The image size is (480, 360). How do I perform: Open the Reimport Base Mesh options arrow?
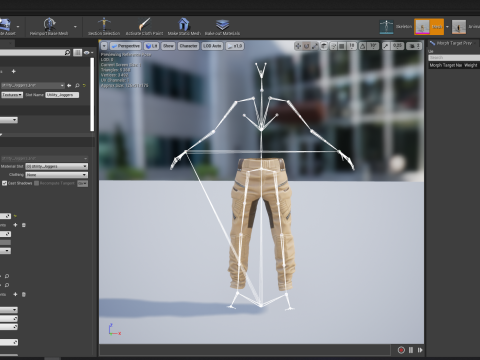tap(75, 27)
